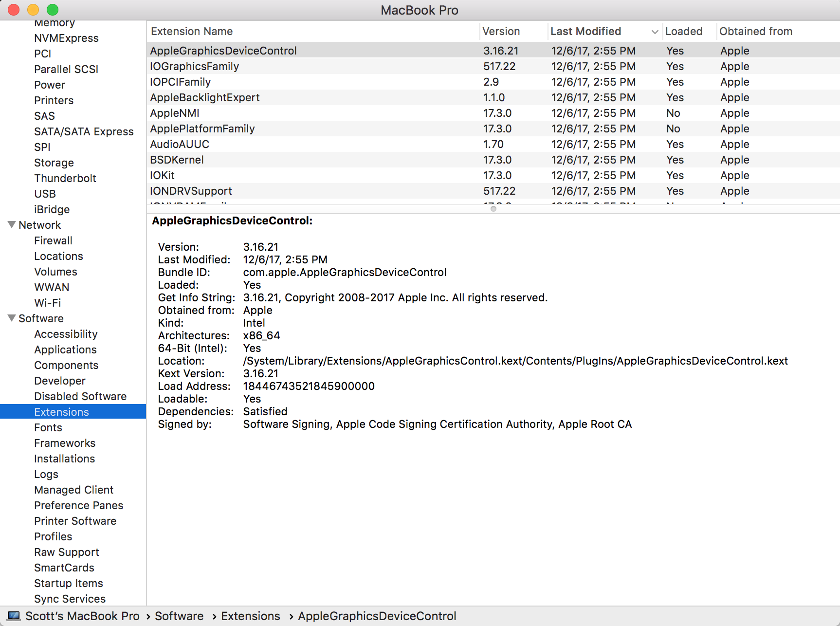Select Thunderbolt in the sidebar
The width and height of the screenshot is (840, 626).
(x=65, y=178)
